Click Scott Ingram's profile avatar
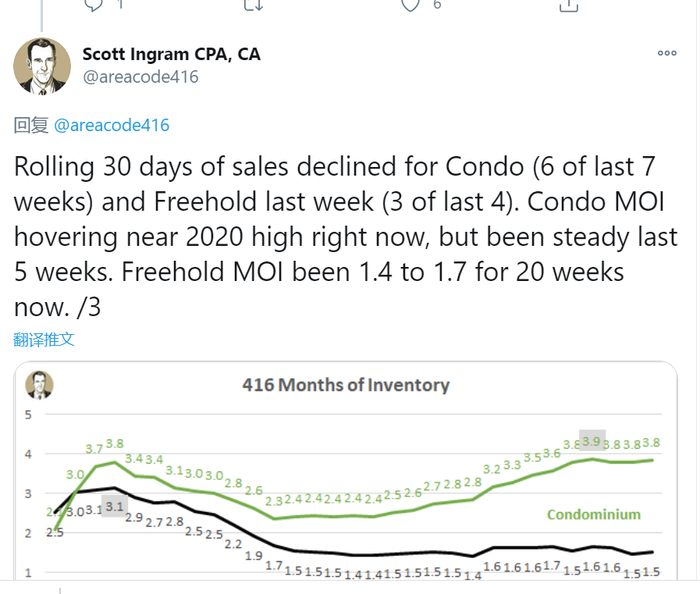 pos(42,66)
